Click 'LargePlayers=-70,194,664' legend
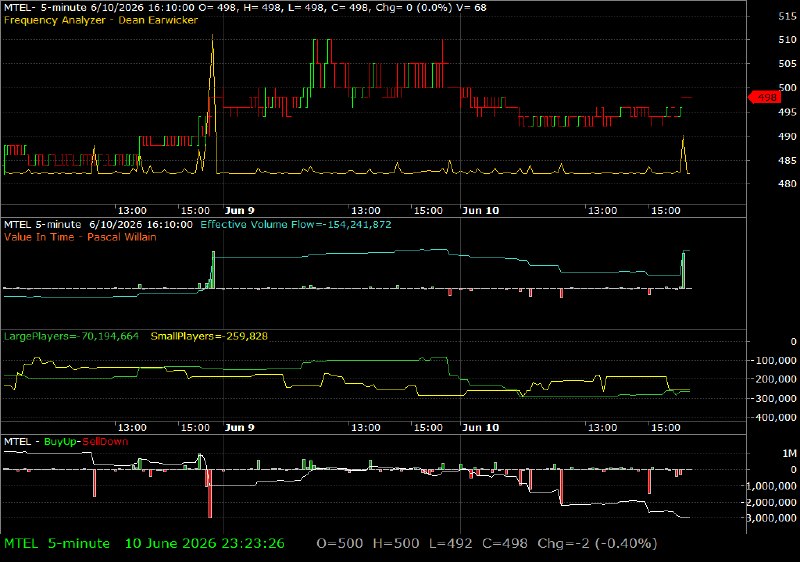The width and height of the screenshot is (800, 562). [71, 336]
